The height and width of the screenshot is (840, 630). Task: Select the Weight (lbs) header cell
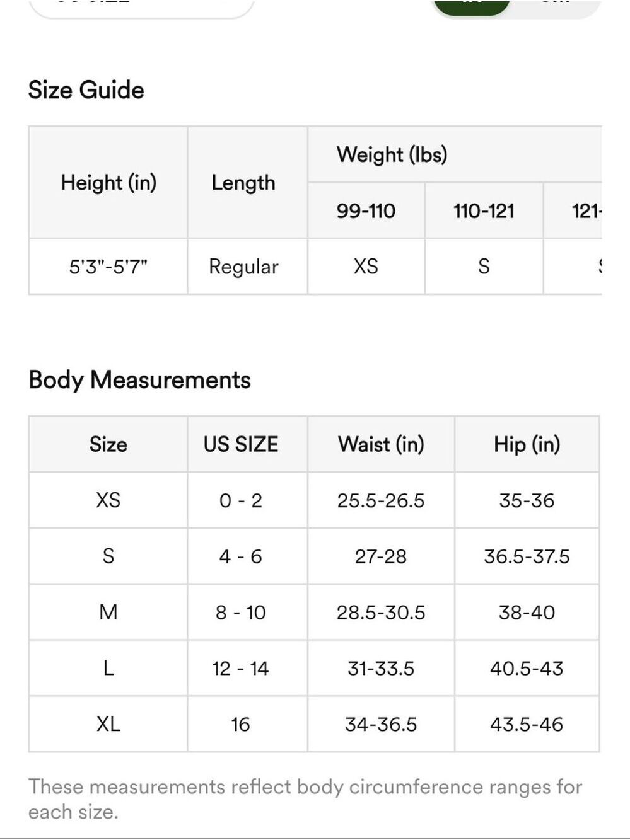click(455, 155)
